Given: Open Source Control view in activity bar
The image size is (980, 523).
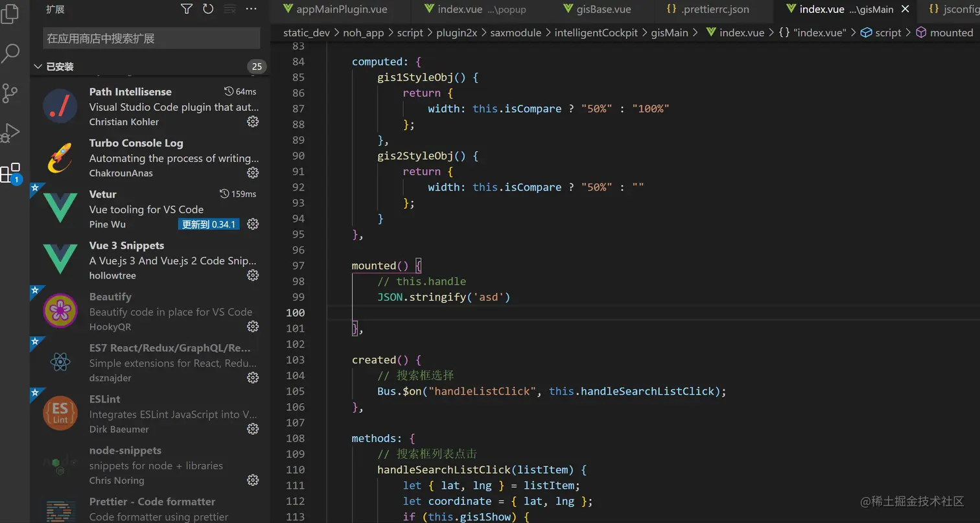Looking at the screenshot, I should (10, 93).
